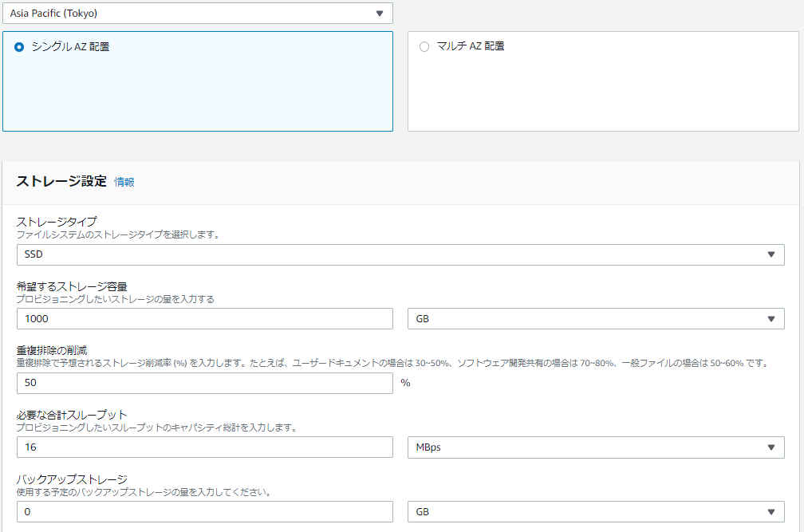Open the GB unit dropdown for backup storage
The image size is (804, 532).
596,512
